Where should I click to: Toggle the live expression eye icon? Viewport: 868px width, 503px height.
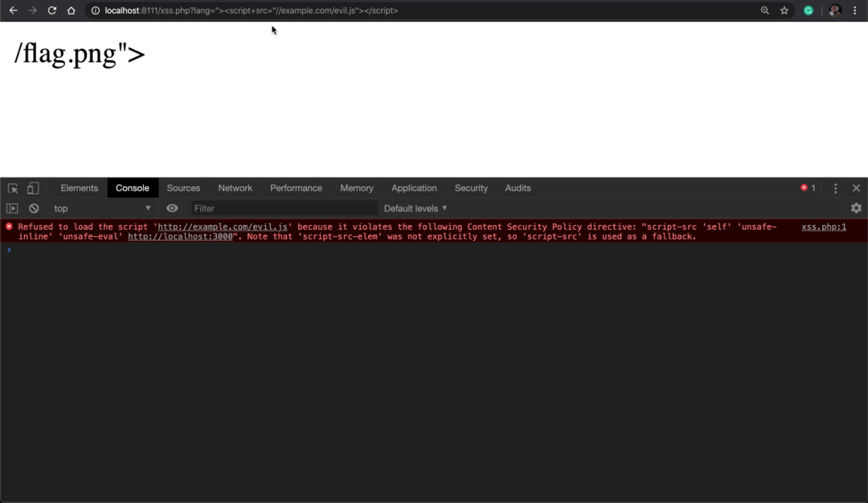click(172, 209)
